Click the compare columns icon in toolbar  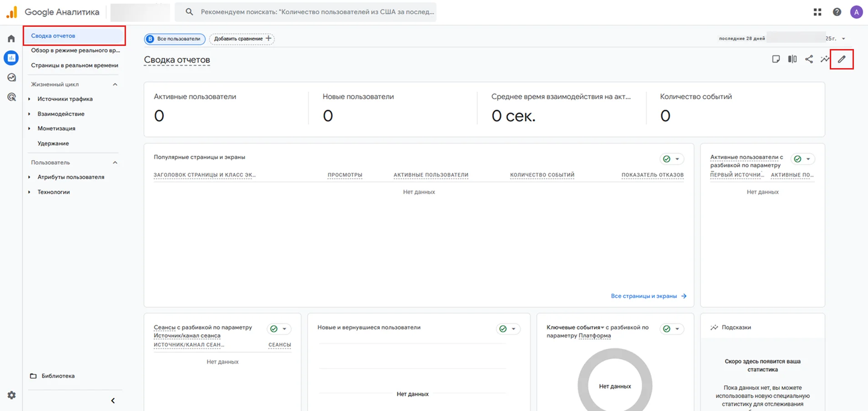(x=792, y=59)
